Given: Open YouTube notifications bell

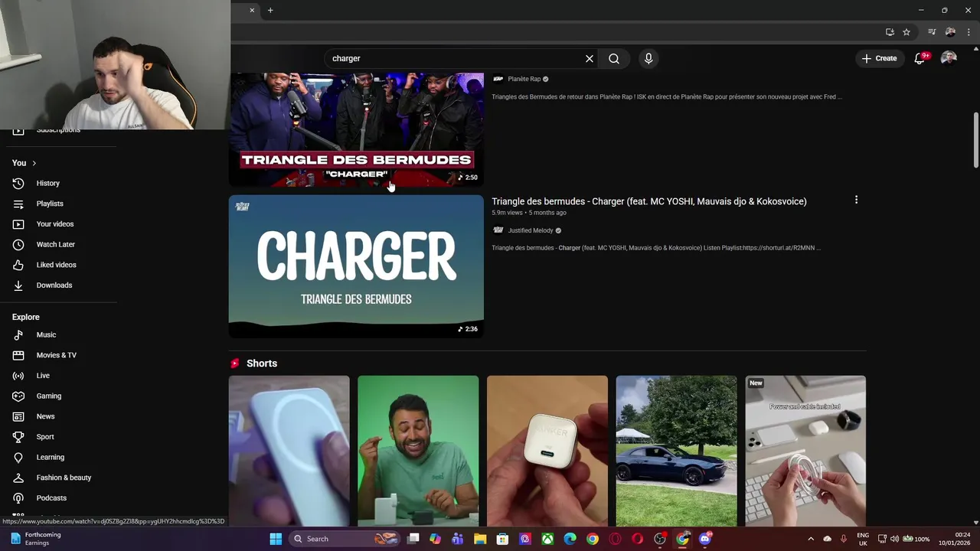Looking at the screenshot, I should click(x=920, y=58).
